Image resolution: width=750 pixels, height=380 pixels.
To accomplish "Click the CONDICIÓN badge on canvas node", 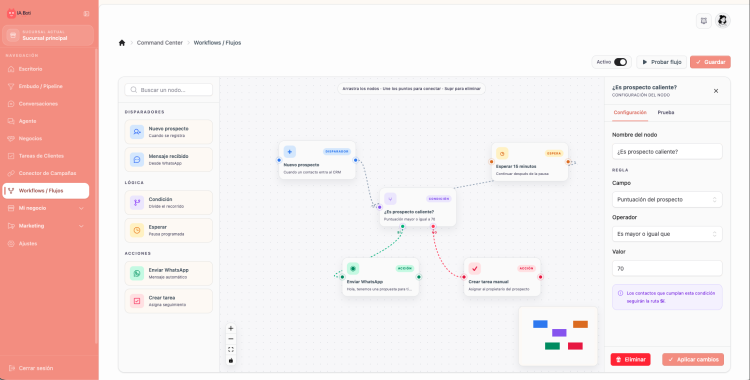I will tap(439, 199).
